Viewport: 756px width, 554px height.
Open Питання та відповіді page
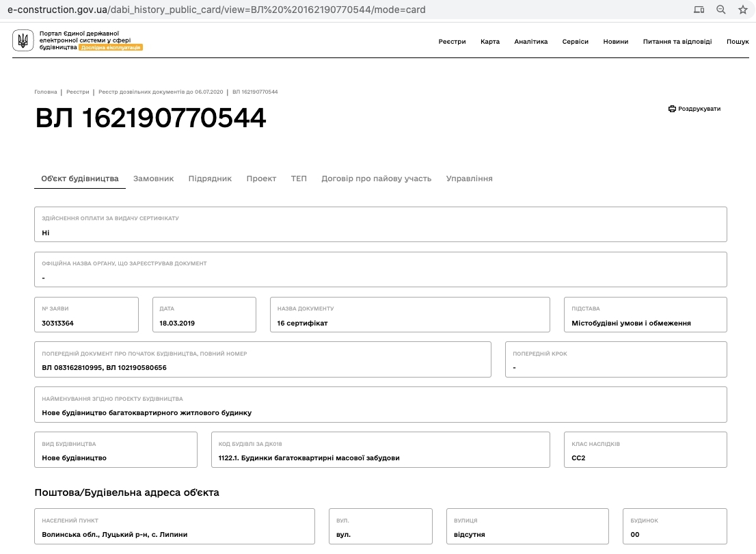click(x=677, y=42)
